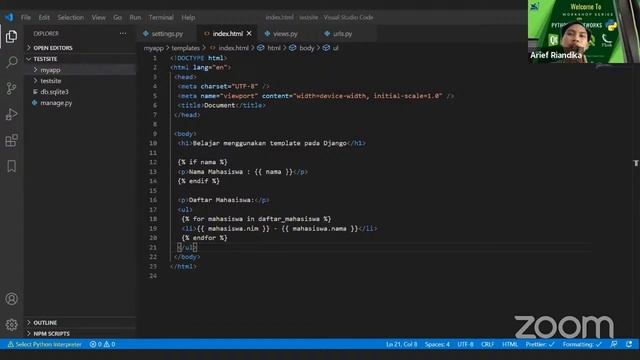Click the '{% endfor %}' code line

204,238
